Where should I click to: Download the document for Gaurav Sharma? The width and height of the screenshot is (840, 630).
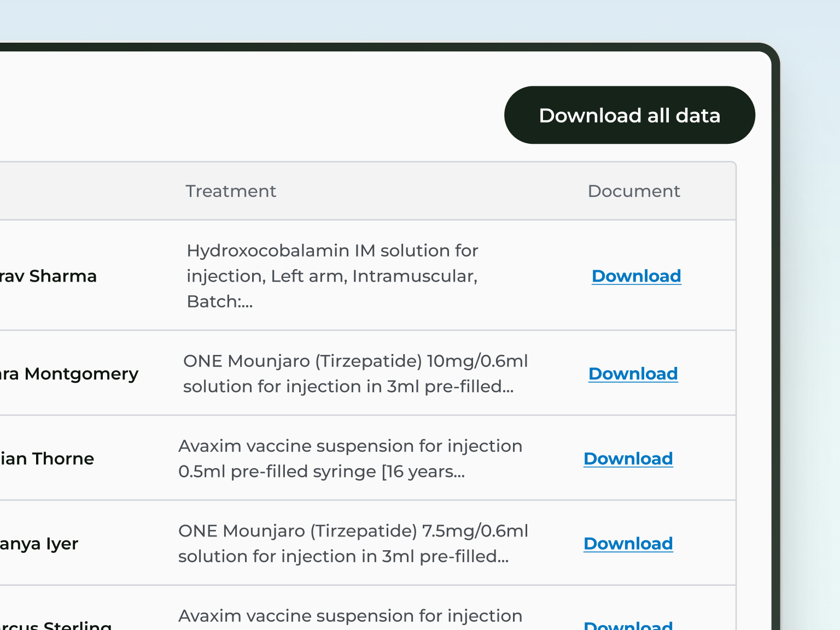point(636,276)
